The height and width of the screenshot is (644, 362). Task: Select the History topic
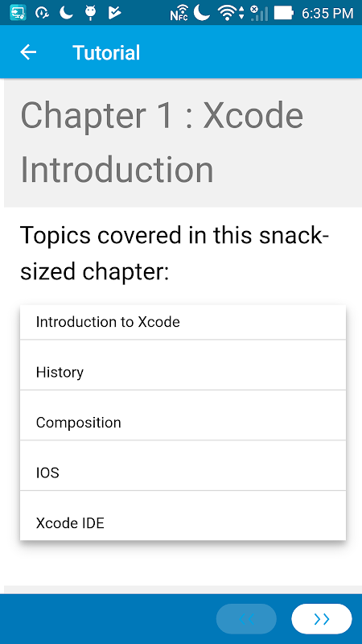183,365
